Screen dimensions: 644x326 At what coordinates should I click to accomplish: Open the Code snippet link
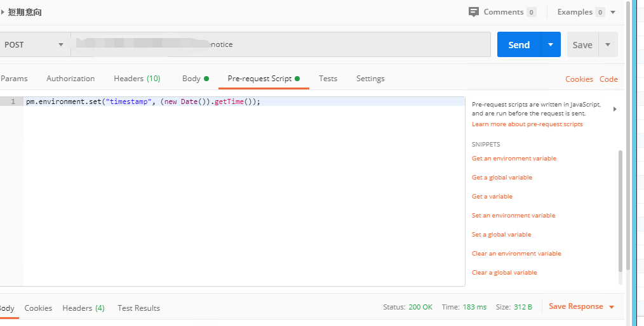[x=608, y=79]
